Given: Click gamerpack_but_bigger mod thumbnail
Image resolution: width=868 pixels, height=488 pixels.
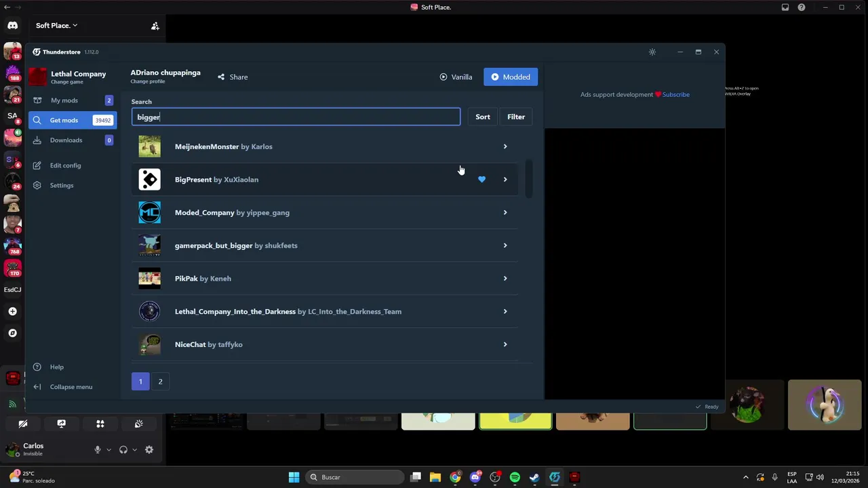Looking at the screenshot, I should tap(149, 245).
